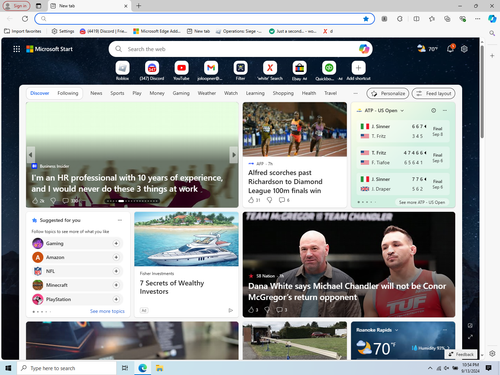Click the Personalize button
The image size is (500, 375).
[x=388, y=93]
